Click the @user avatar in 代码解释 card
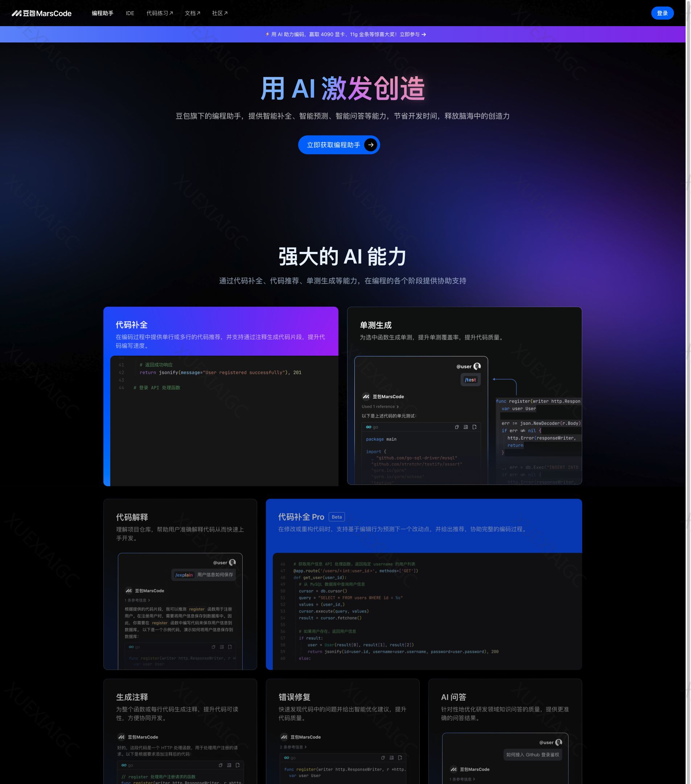Image resolution: width=691 pixels, height=784 pixels. [x=232, y=563]
